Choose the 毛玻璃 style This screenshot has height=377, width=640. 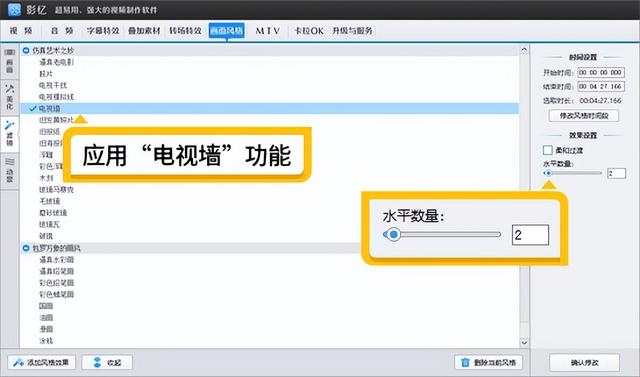click(49, 201)
